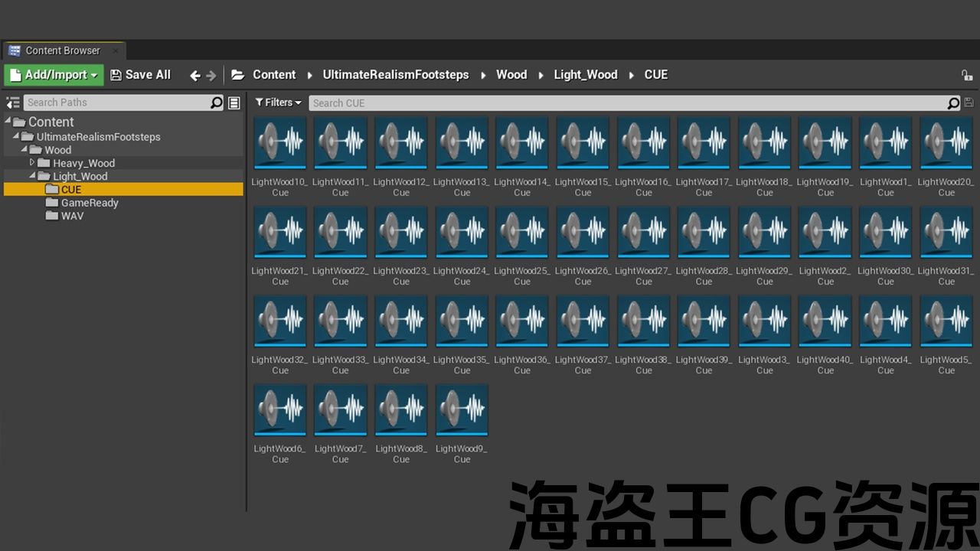This screenshot has width=980, height=551.
Task: Click the collections view icon right of Search Paths
Action: (234, 103)
